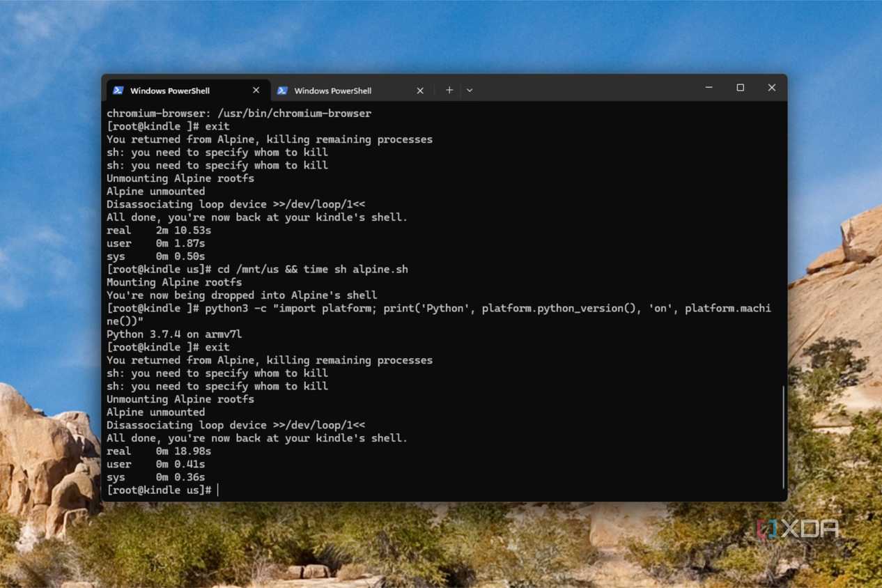Click the 'Alpine unmounted' line near bottom

[155, 412]
